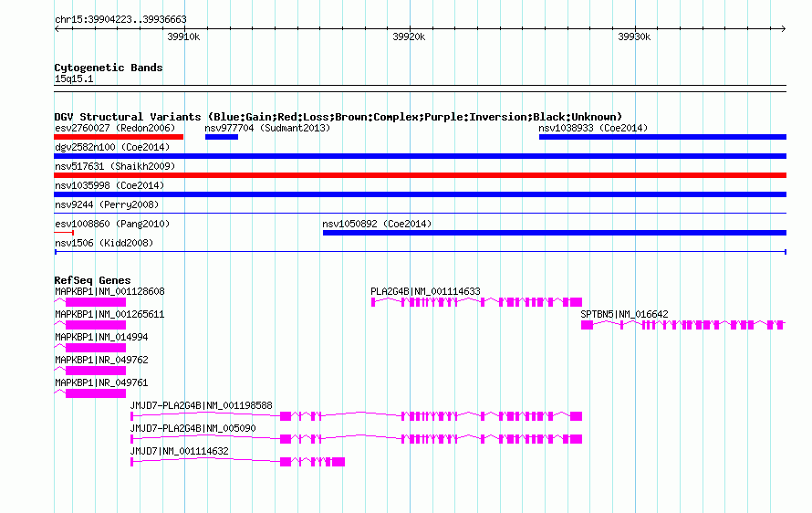Click the thin nsv9244 (Perry2008) variant line
Viewport: 812px width, 513px height.
coord(420,213)
